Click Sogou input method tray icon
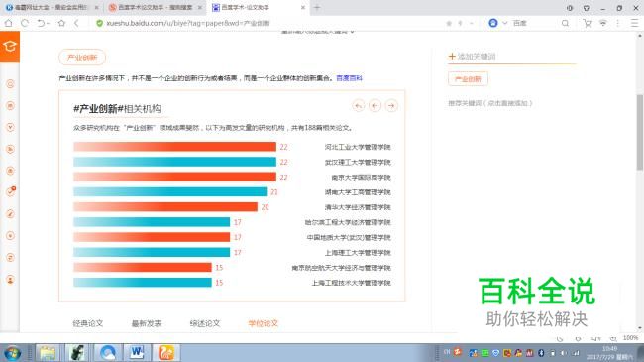 pos(458,352)
